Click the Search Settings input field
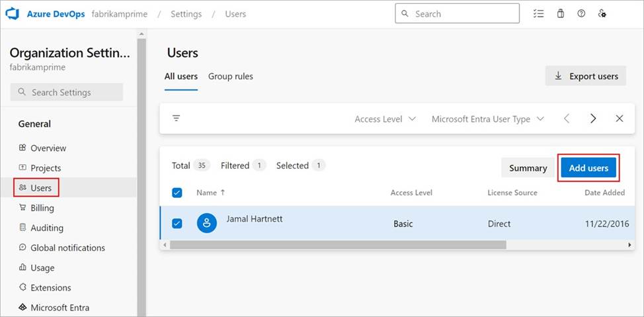Image resolution: width=644 pixels, height=317 pixels. [x=67, y=92]
